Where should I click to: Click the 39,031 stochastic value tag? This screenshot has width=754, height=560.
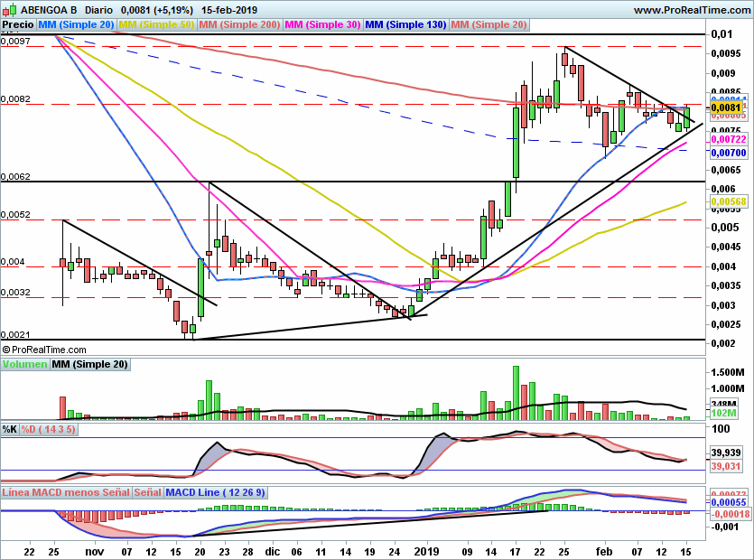click(x=726, y=466)
